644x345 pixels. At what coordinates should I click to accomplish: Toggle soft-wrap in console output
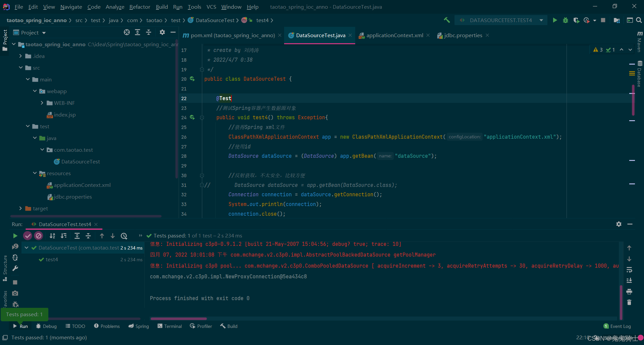tap(629, 270)
